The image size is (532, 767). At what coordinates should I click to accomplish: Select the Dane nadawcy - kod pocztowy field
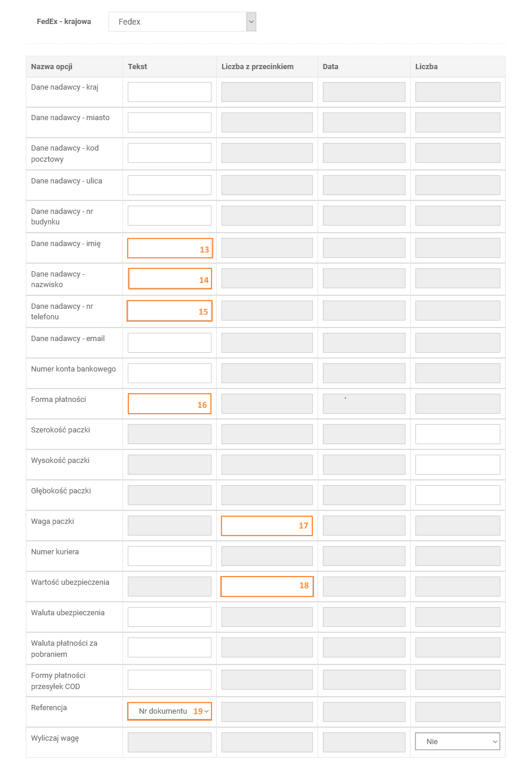point(169,153)
